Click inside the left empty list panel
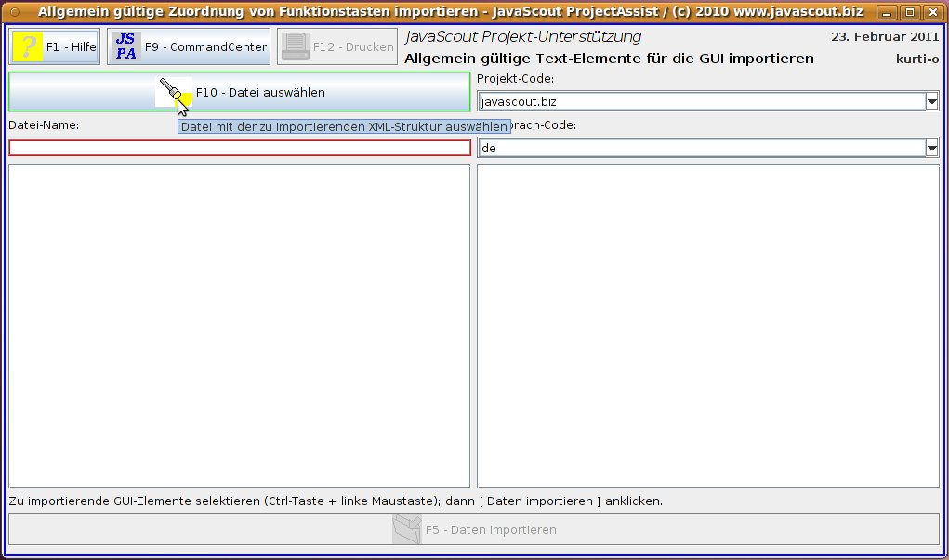The height and width of the screenshot is (560, 949). (x=239, y=325)
